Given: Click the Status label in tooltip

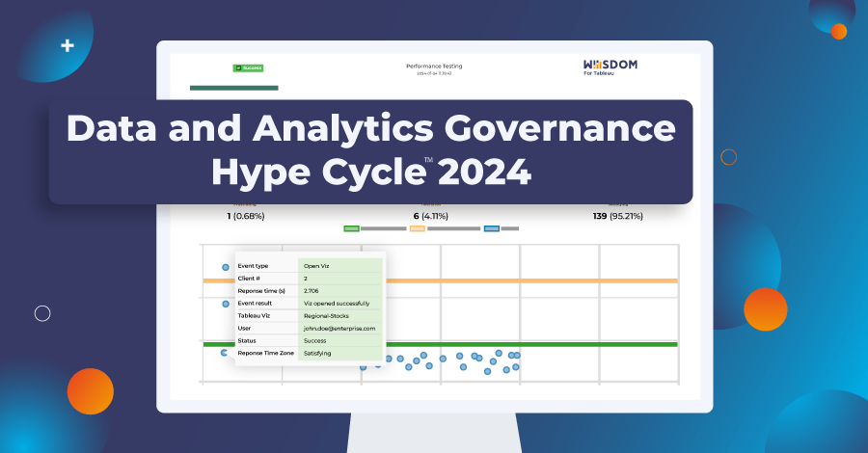Looking at the screenshot, I should [x=247, y=341].
